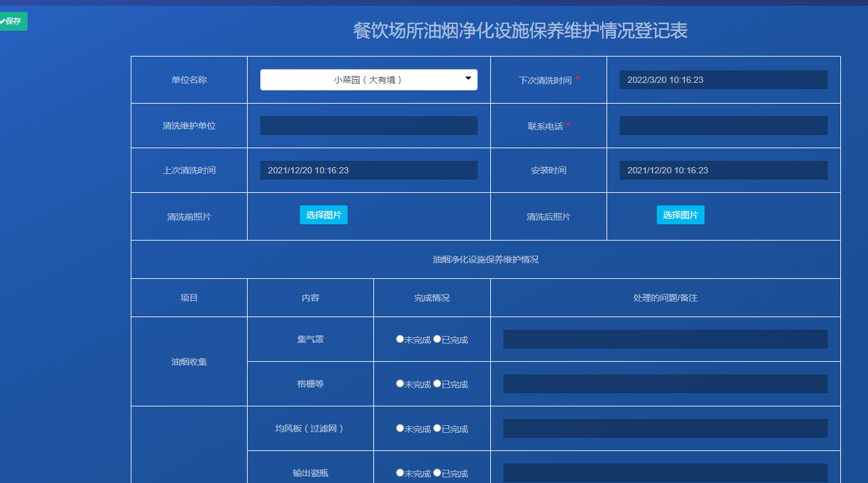Screen dimensions: 868x483
Task: Click the 安装时间 date field
Action: click(723, 170)
